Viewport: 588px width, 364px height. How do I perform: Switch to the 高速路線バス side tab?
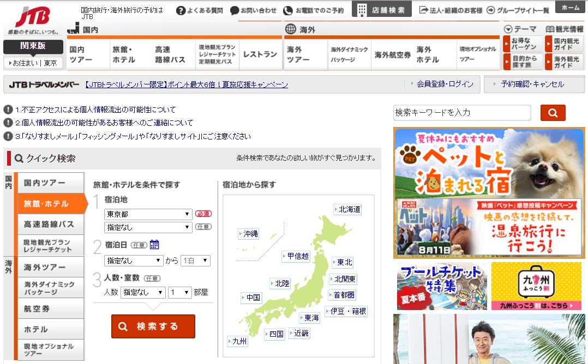click(x=51, y=224)
